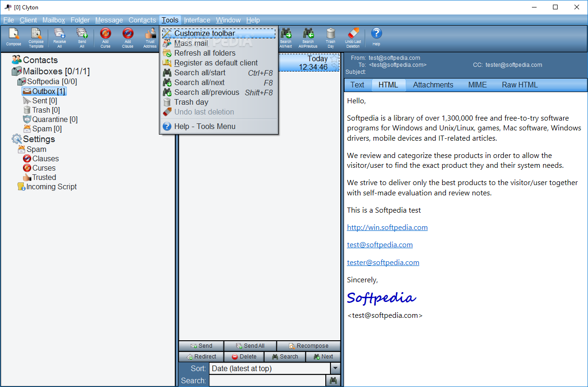
Task: Select the Softpedia [0/0] mailbox
Action: point(47,82)
